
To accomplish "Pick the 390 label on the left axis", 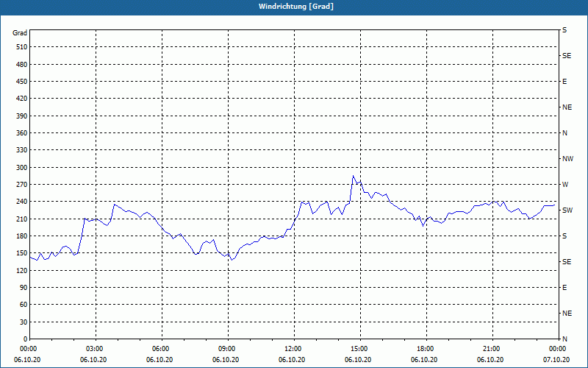I will point(22,116).
